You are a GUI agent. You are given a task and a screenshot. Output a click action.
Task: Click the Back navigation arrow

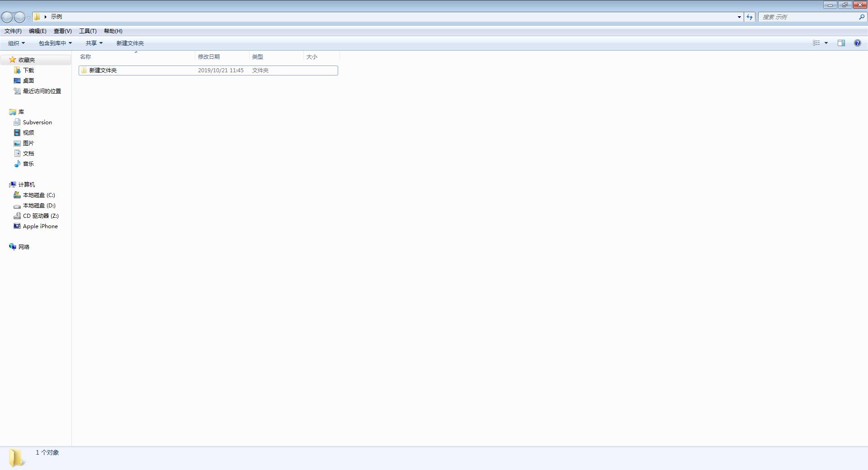pyautogui.click(x=7, y=17)
